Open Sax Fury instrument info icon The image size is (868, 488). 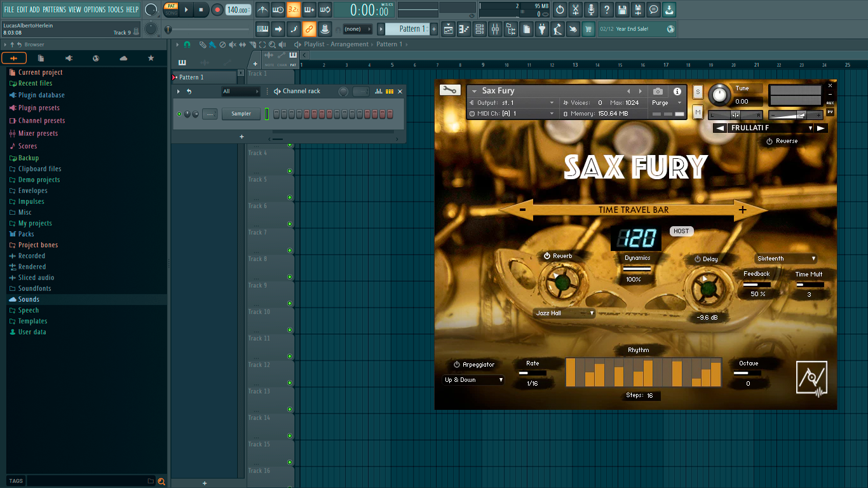677,91
